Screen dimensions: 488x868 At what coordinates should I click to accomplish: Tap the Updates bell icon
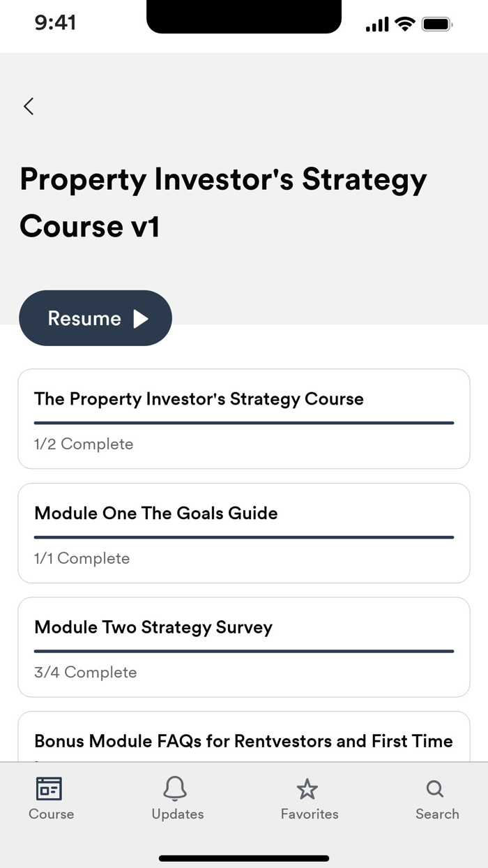coord(176,789)
